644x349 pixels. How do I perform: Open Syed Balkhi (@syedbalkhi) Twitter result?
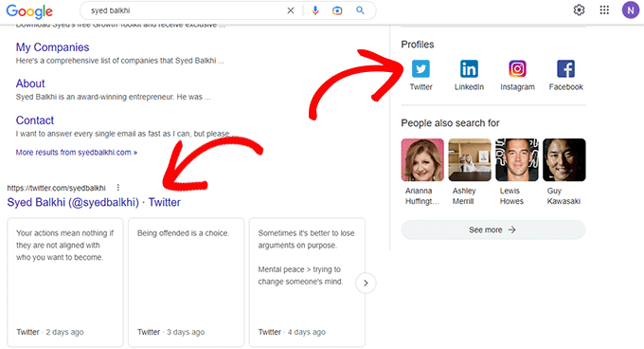click(x=94, y=202)
